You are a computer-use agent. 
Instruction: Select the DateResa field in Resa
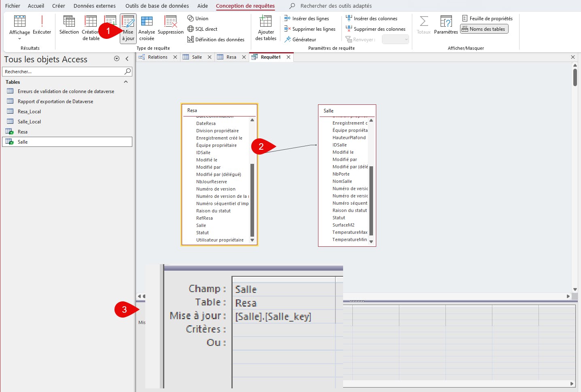[206, 123]
